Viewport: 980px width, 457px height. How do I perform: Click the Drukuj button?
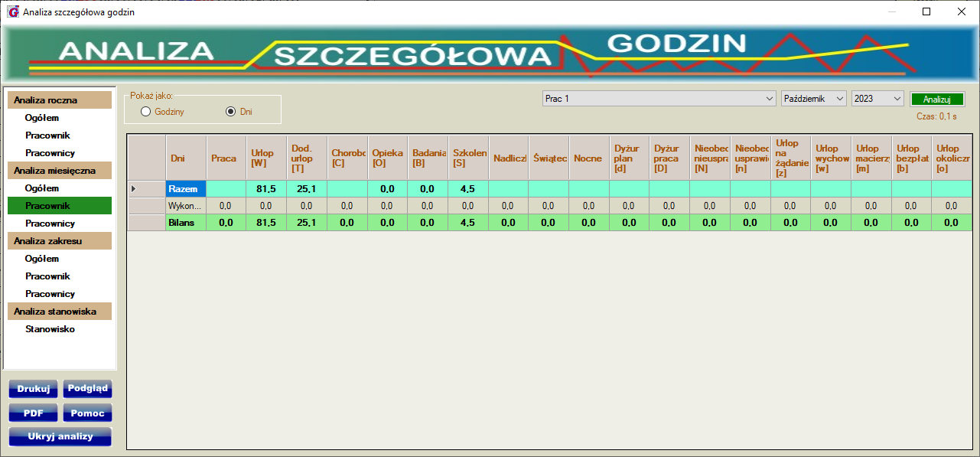click(33, 389)
